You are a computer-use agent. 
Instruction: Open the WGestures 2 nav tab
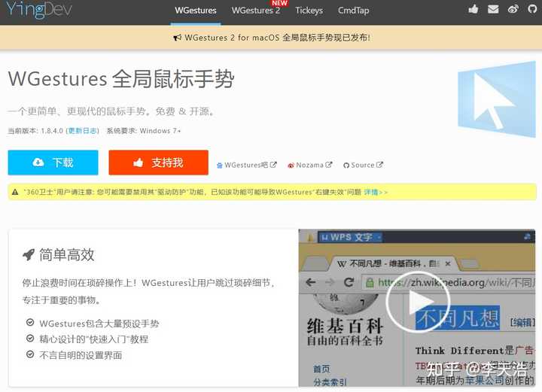[x=256, y=11]
